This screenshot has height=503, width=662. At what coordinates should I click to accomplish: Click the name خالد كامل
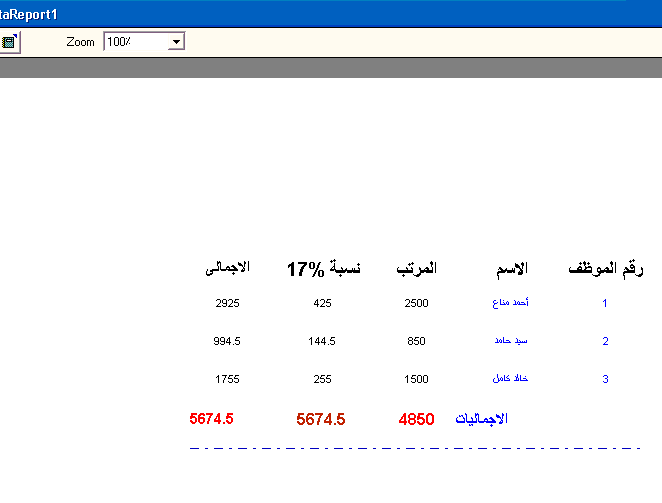pos(510,378)
